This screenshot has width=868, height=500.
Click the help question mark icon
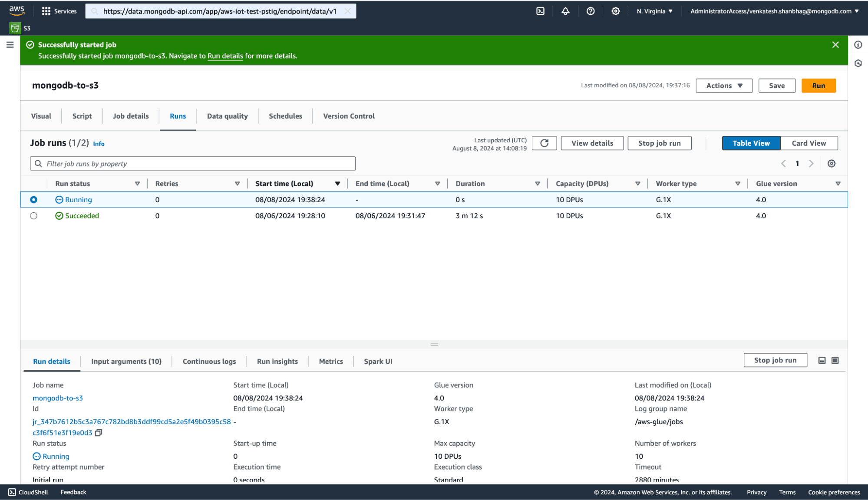[591, 11]
